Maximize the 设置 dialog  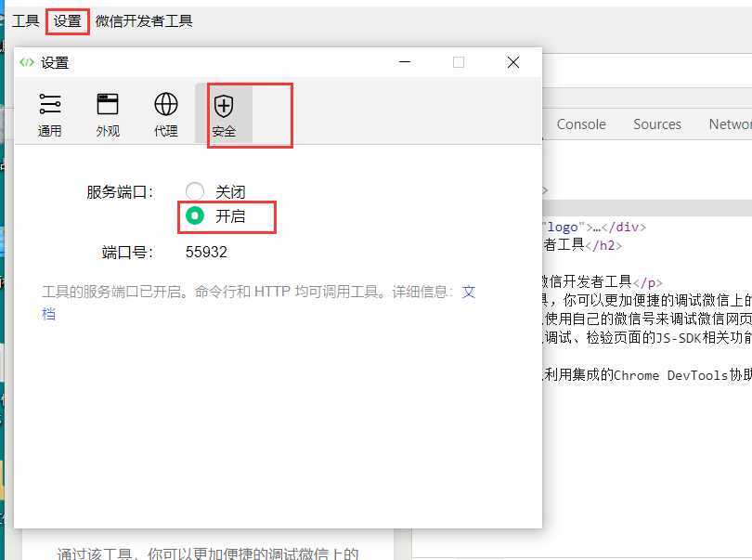tap(459, 62)
